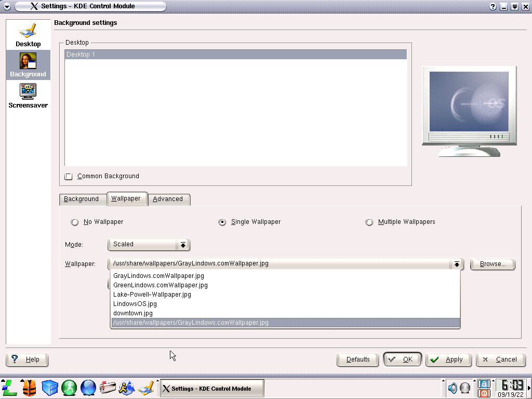Launch the globe web browser icon
The width and height of the screenshot is (532, 399).
pos(88,388)
